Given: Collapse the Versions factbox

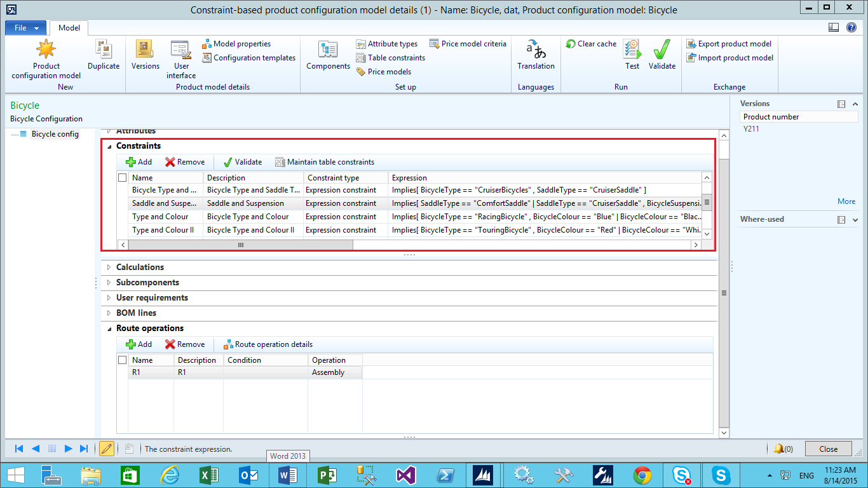Looking at the screenshot, I should click(x=855, y=104).
